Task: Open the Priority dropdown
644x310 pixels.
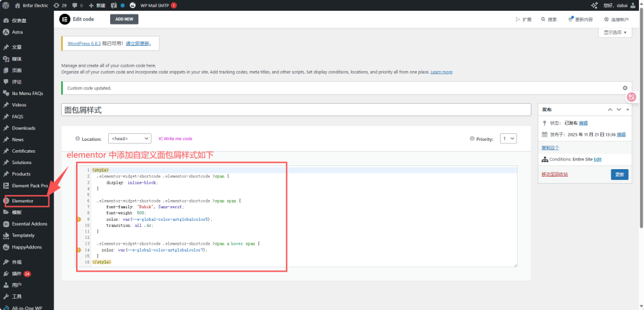Action: [x=508, y=138]
